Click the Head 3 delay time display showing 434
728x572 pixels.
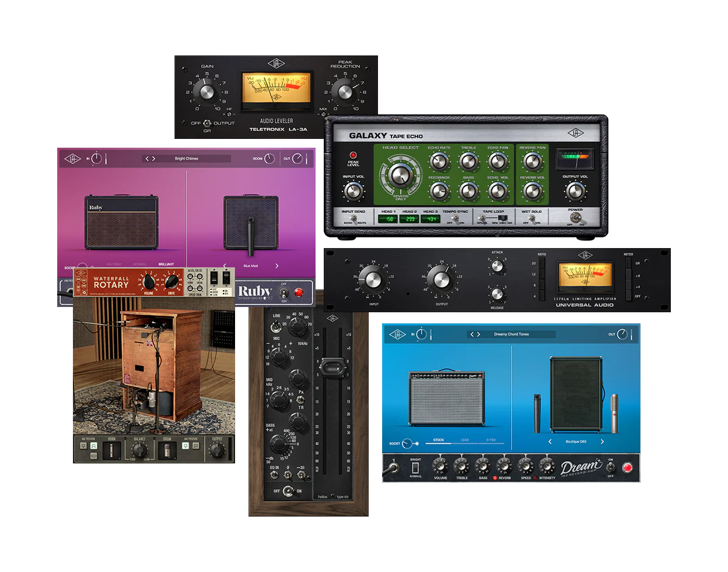[x=430, y=219]
